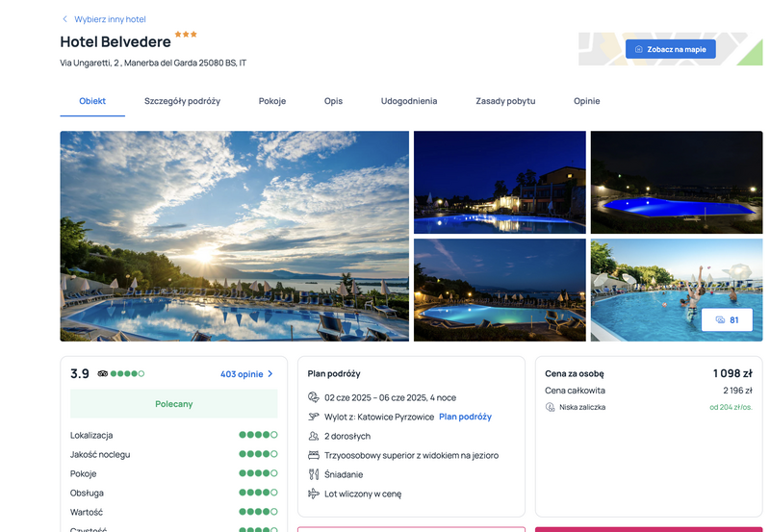Go back via 'Wybierz inny hotel' link
The image size is (770, 532).
110,19
